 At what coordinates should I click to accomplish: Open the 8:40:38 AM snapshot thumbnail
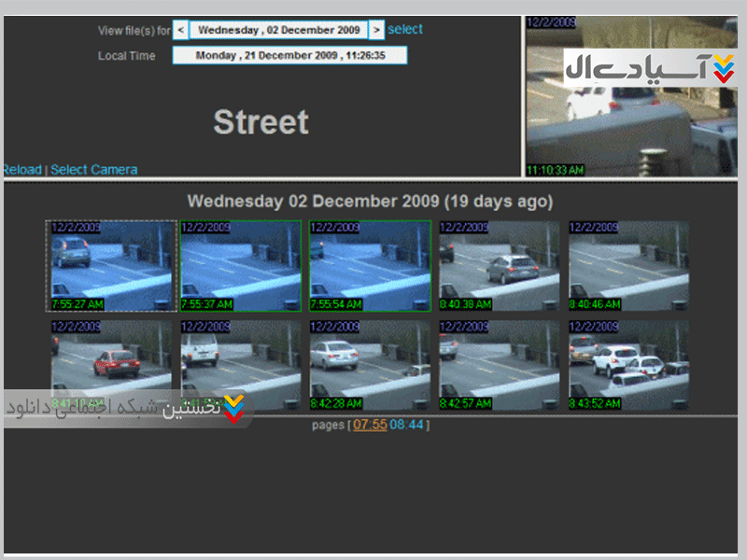[x=500, y=266]
